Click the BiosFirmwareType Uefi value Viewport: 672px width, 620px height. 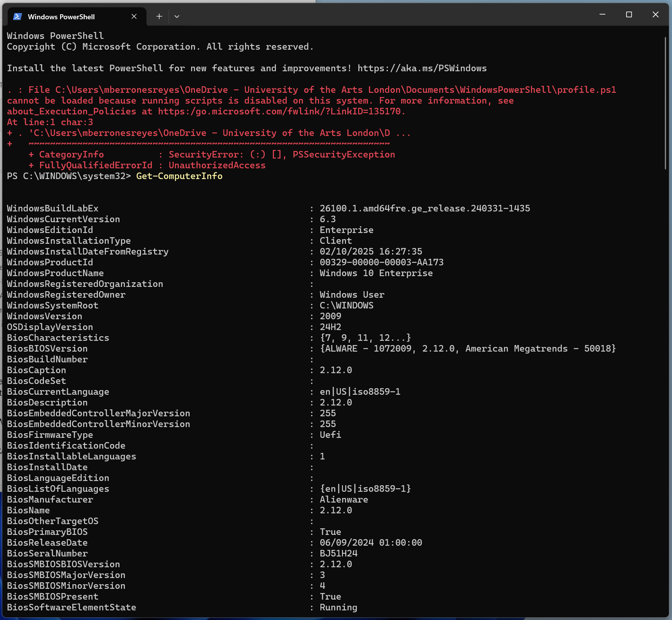330,435
